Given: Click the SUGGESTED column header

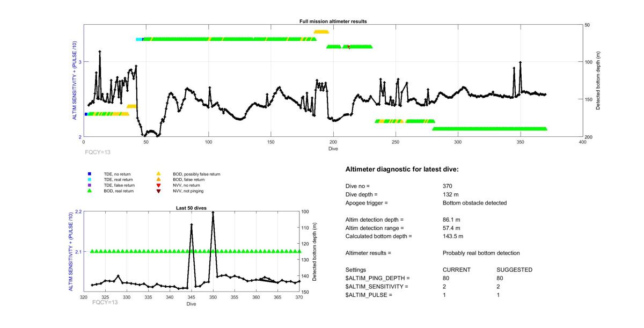Looking at the screenshot, I should 515,269.
